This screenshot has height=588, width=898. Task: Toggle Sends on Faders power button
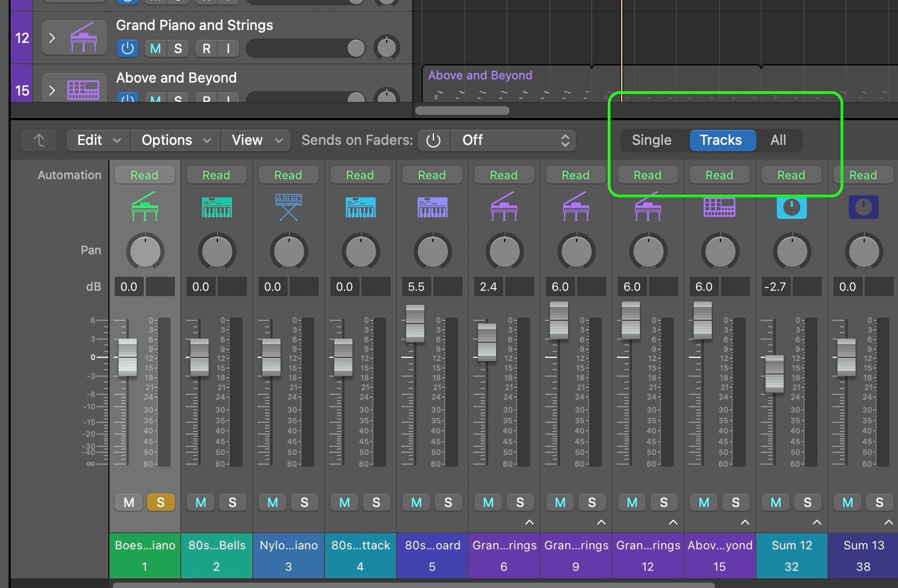click(x=433, y=141)
